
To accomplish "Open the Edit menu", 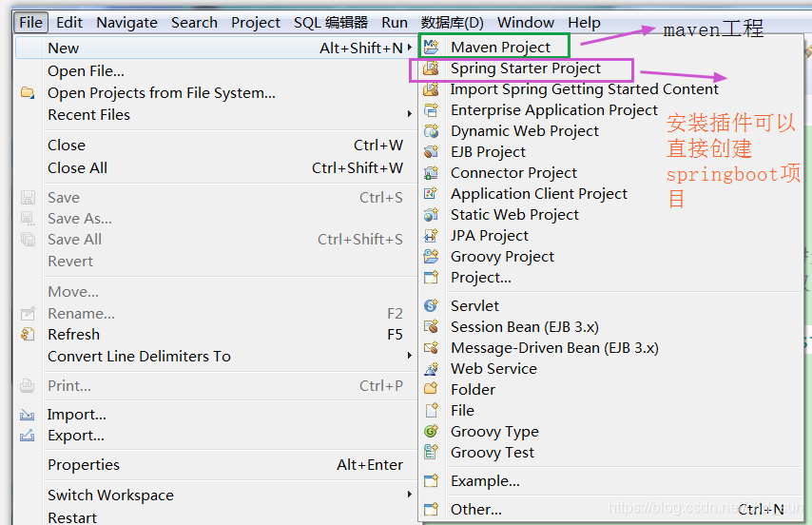I will coord(69,22).
